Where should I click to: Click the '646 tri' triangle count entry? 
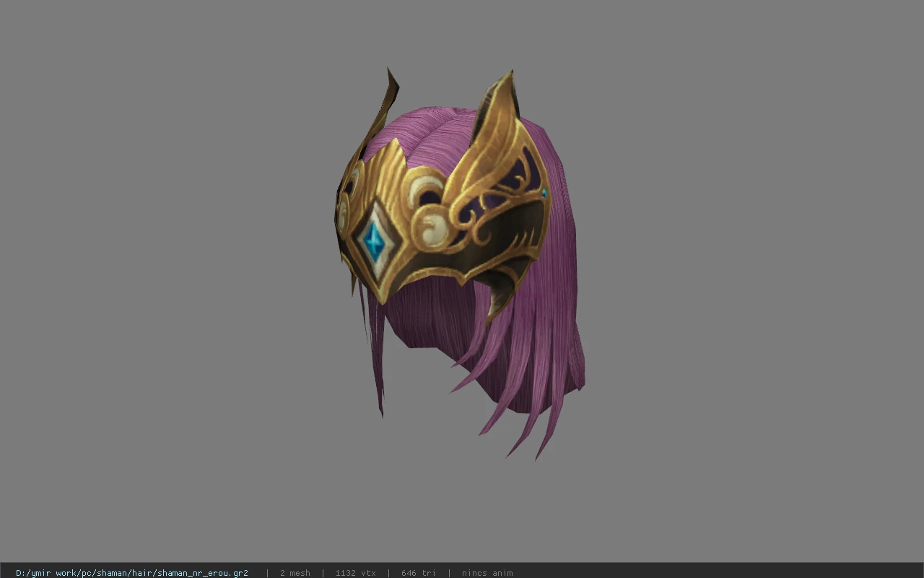tap(419, 573)
